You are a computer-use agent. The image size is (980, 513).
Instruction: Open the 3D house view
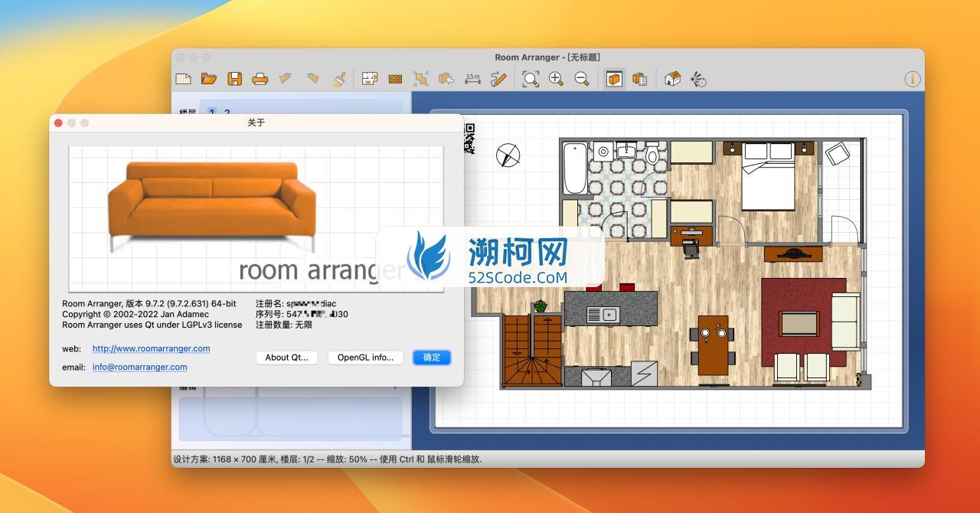672,79
